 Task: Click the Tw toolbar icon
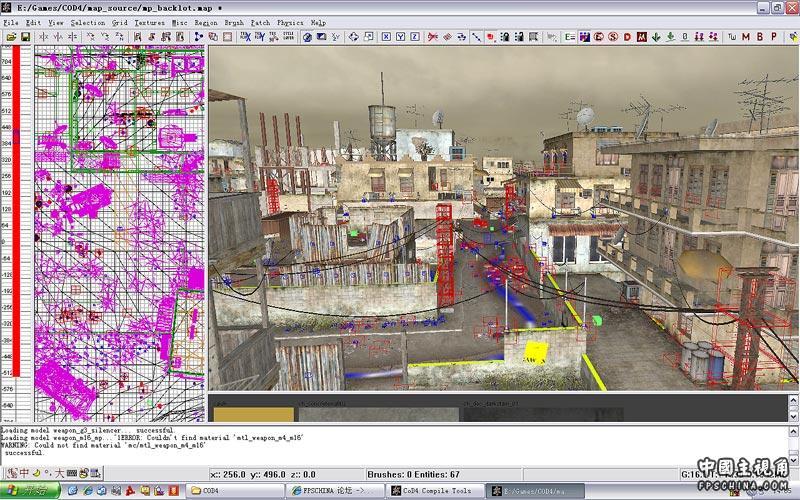tap(732, 37)
